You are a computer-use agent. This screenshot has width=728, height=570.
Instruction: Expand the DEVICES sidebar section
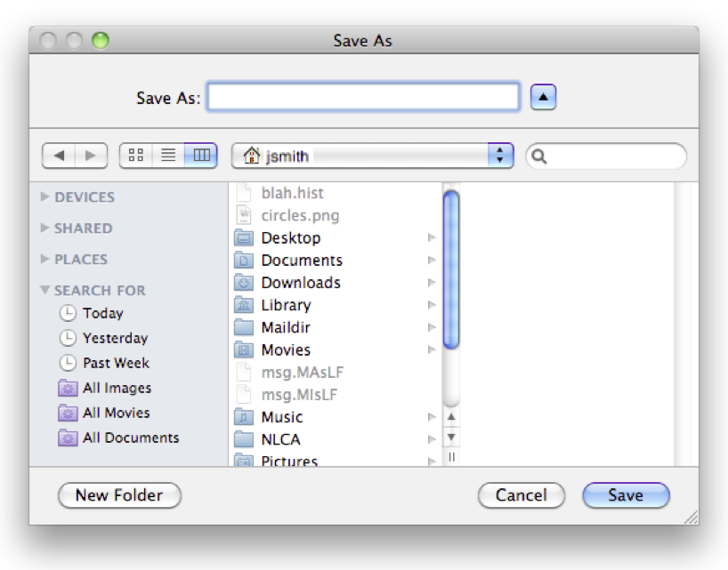click(x=45, y=197)
